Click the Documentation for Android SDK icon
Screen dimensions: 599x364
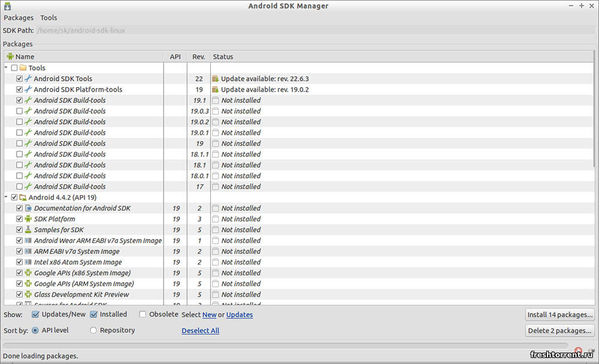click(x=28, y=208)
